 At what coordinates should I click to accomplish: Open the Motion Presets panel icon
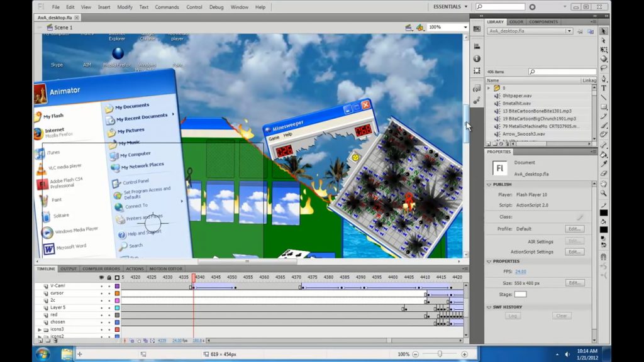coord(477,101)
